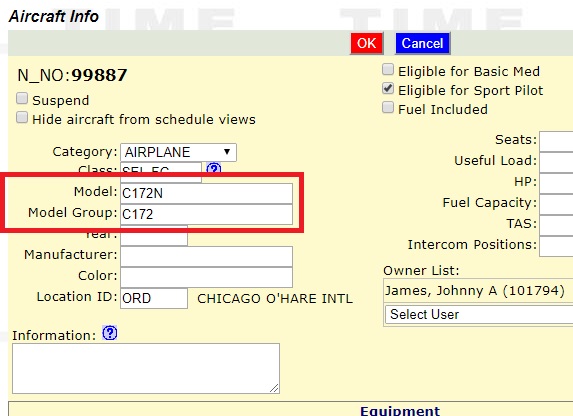
Task: Click the Color input field
Action: click(x=206, y=277)
